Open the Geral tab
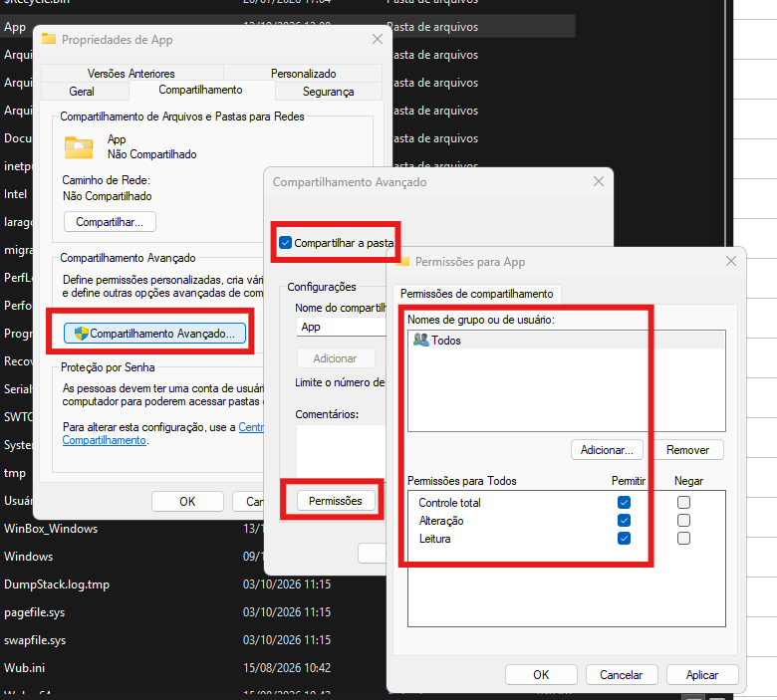Image resolution: width=777 pixels, height=700 pixels. 82,92
